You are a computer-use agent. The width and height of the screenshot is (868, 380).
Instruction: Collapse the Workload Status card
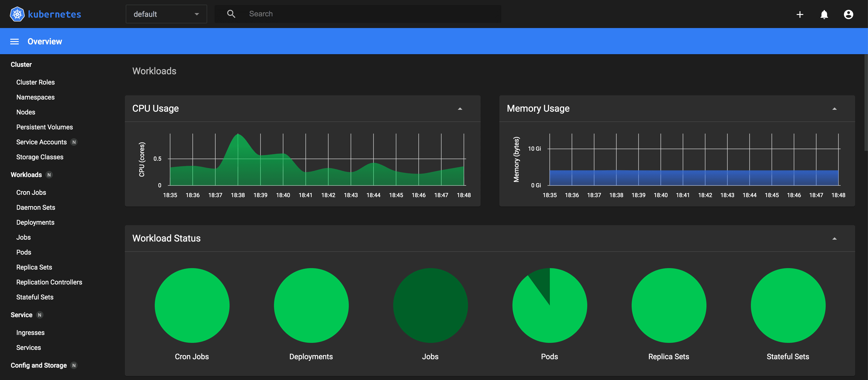point(834,239)
